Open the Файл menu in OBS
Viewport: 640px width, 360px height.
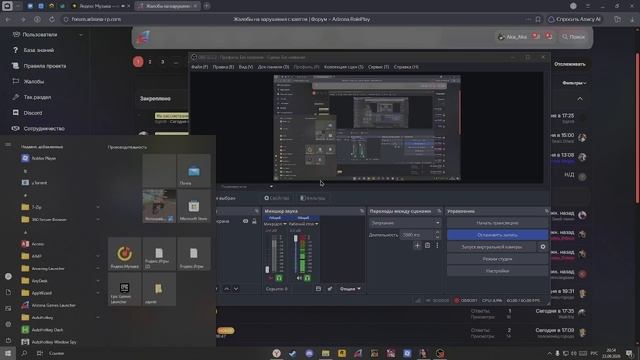coord(200,67)
